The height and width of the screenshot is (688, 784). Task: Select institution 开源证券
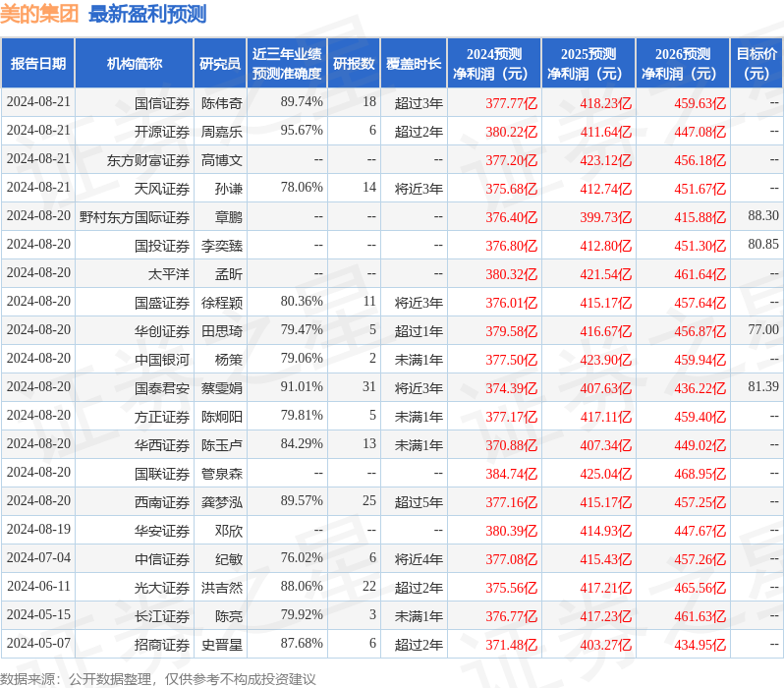tap(162, 132)
